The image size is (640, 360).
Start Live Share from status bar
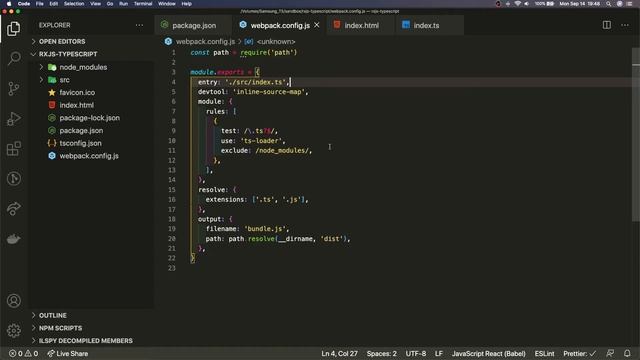coord(67,353)
